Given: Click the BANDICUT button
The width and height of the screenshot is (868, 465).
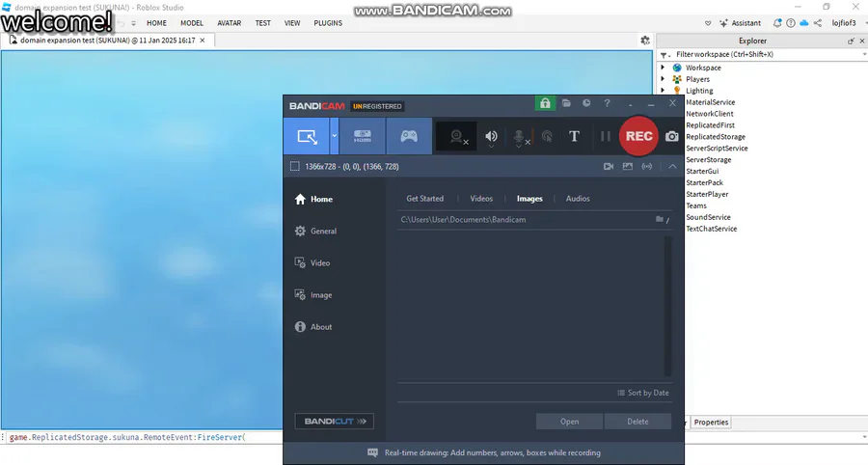Looking at the screenshot, I should [x=335, y=422].
